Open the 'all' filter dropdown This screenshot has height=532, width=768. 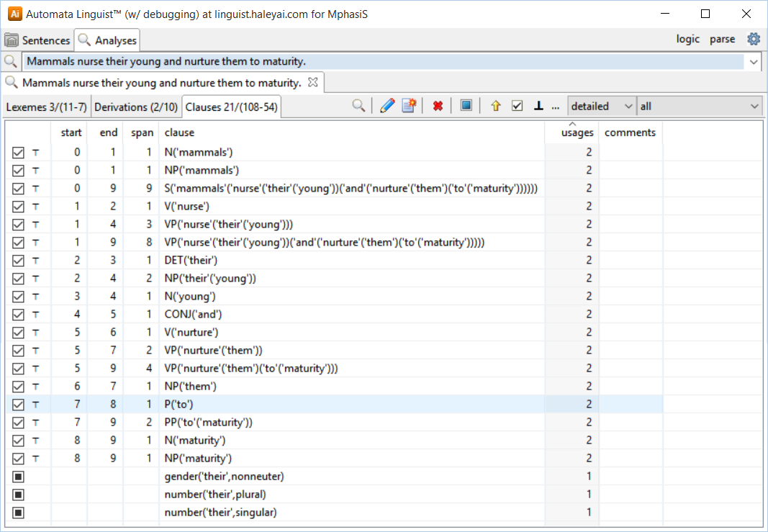pos(700,107)
